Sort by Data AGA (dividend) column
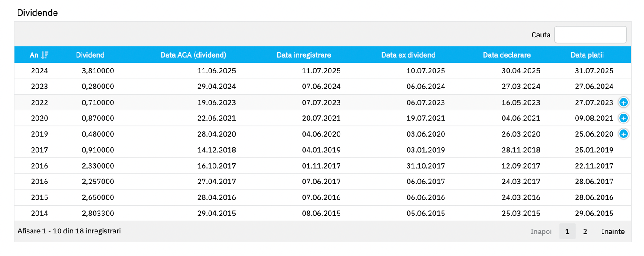The height and width of the screenshot is (256, 644). pos(193,55)
